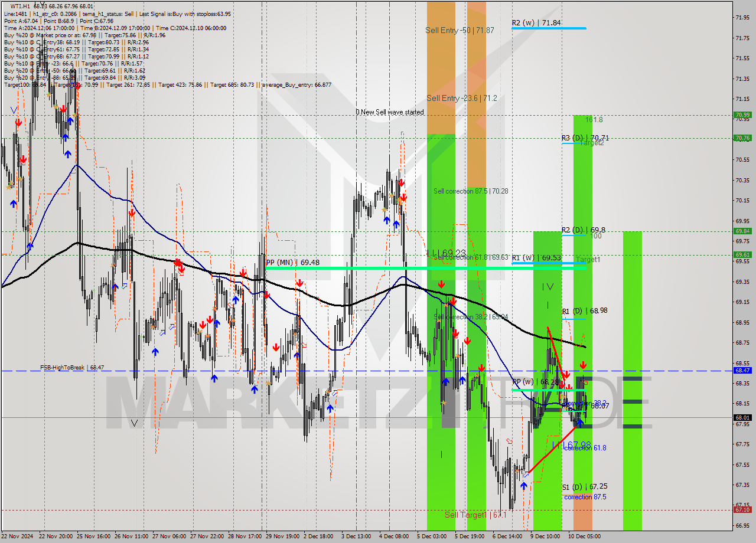Screen dimensions: 756x543
Task: Select the 'correction 61.8' blue label
Action: coord(585,448)
